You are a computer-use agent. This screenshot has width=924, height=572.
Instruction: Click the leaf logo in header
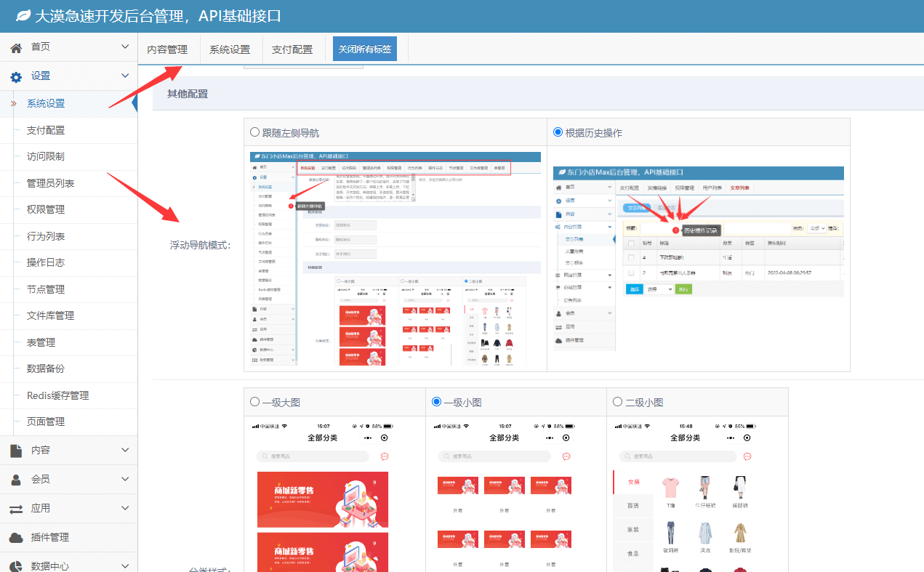tap(23, 15)
